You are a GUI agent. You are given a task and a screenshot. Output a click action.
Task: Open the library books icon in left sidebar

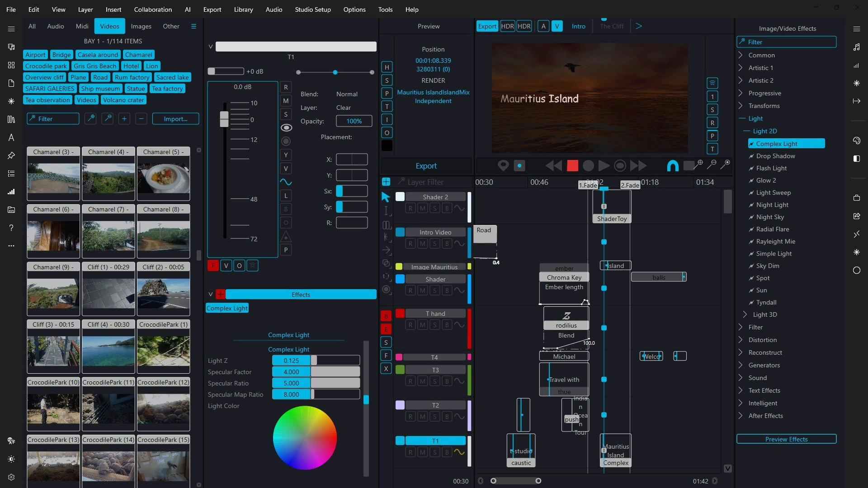click(x=11, y=119)
